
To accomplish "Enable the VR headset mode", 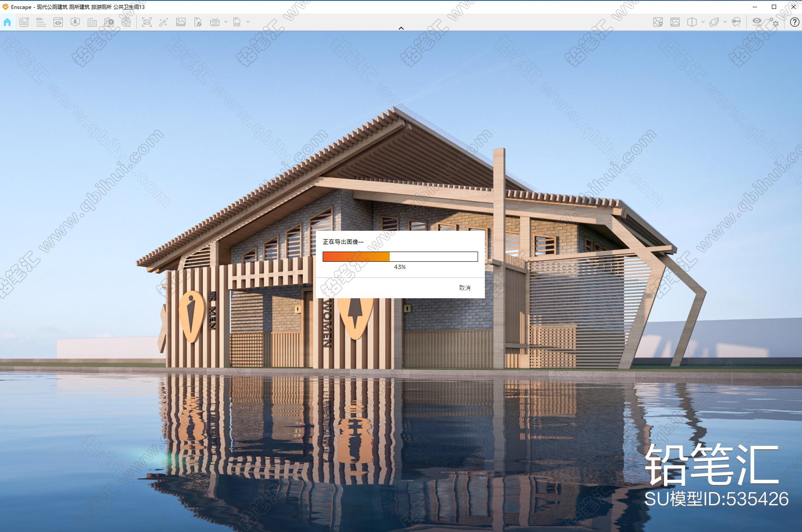I will (737, 22).
